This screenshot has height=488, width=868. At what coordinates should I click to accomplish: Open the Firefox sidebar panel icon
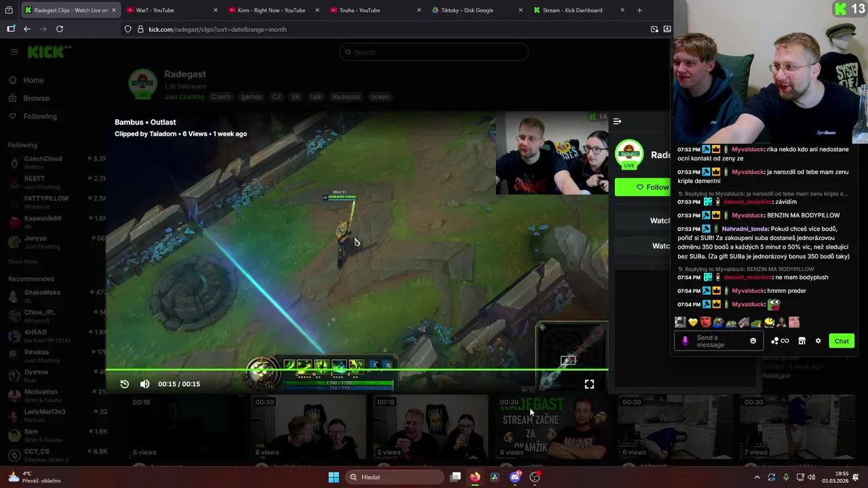pyautogui.click(x=11, y=29)
